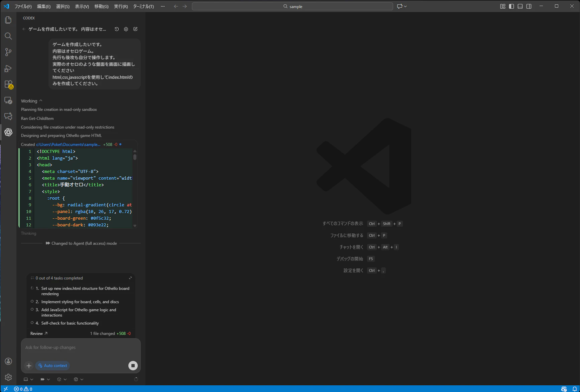Toggle the secondary side bar

pos(529,6)
